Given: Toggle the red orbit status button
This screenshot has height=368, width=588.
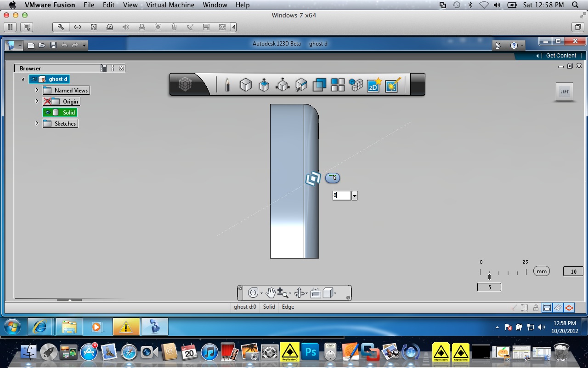Looking at the screenshot, I should click(569, 308).
